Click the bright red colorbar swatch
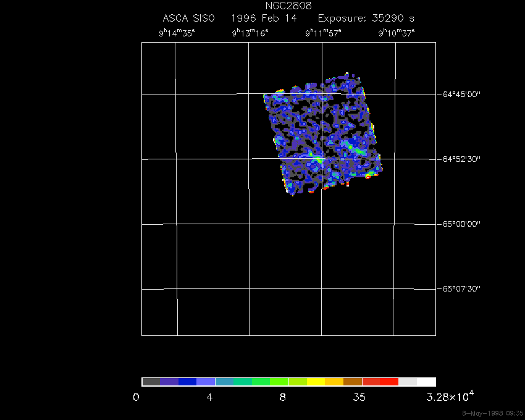Viewport: 525px width, 420px height. tap(389, 382)
